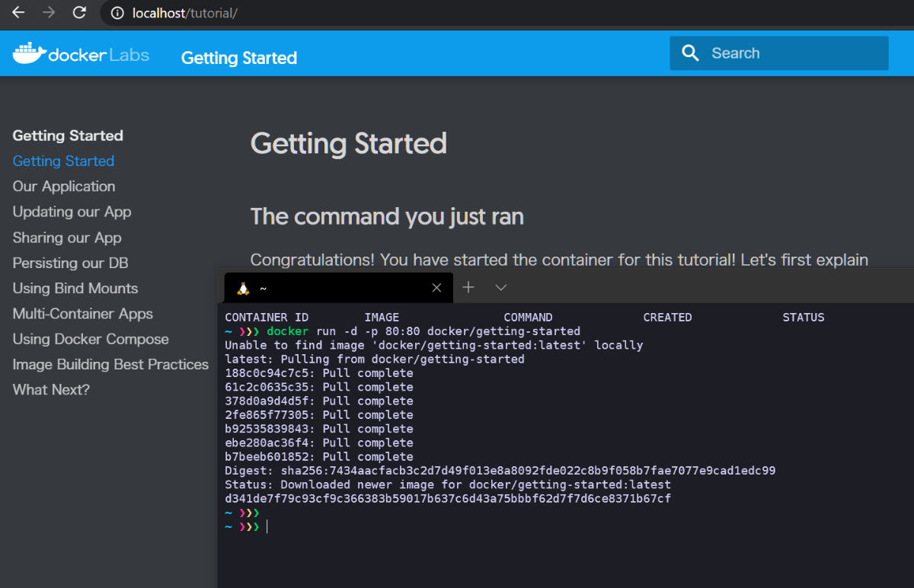
Task: Click the Docker Labs whale logo
Action: [x=29, y=53]
